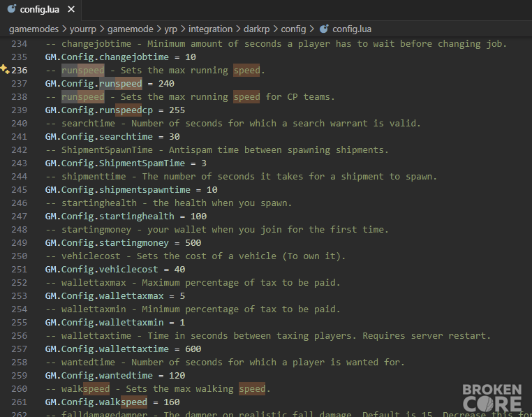The width and height of the screenshot is (532, 417).
Task: Open the darkrp breadcrumb segment
Action: click(x=256, y=29)
